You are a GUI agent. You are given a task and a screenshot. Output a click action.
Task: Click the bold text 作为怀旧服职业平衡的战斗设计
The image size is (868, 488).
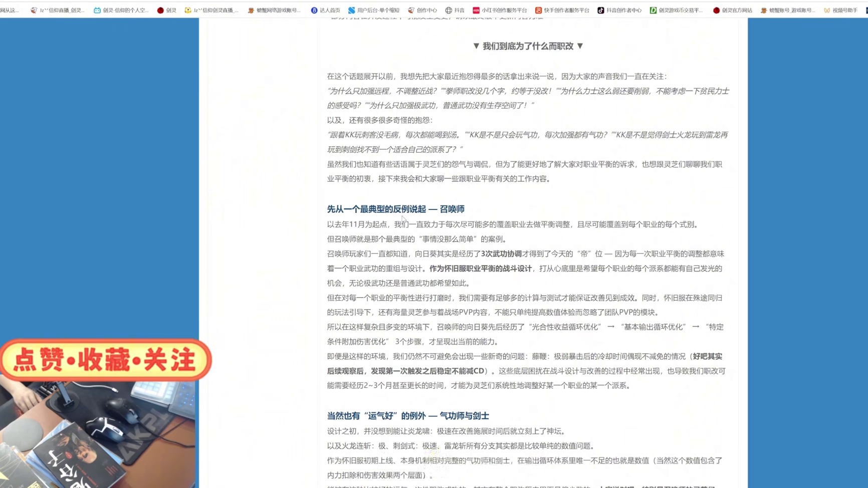point(480,269)
